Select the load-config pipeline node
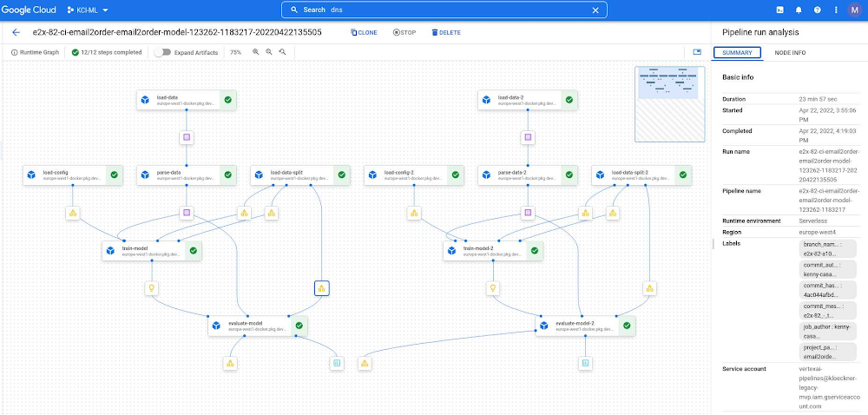Viewport: 868px width, 415px height. tap(73, 175)
